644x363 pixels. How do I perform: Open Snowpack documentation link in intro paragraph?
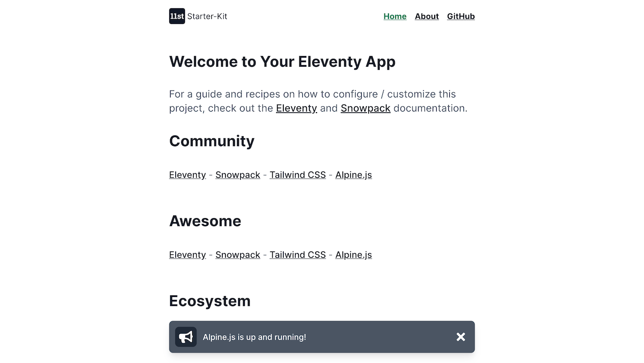click(365, 108)
